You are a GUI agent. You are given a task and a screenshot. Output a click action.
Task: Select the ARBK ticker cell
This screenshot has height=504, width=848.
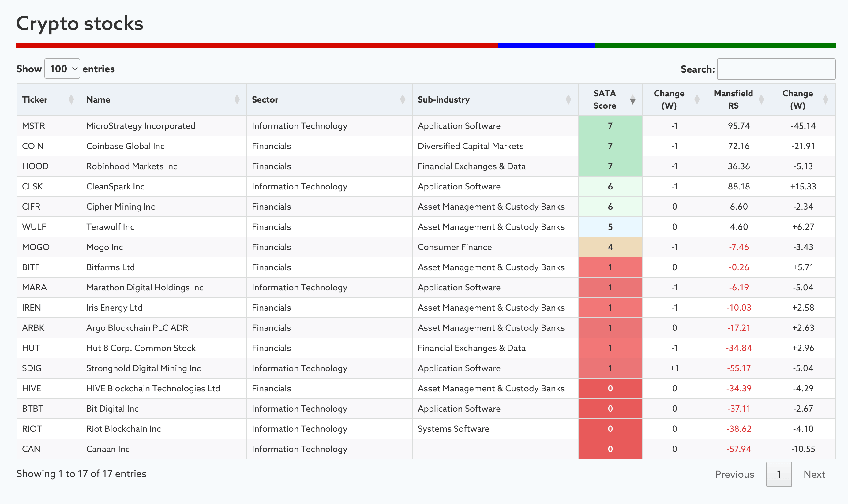pyautogui.click(x=49, y=328)
